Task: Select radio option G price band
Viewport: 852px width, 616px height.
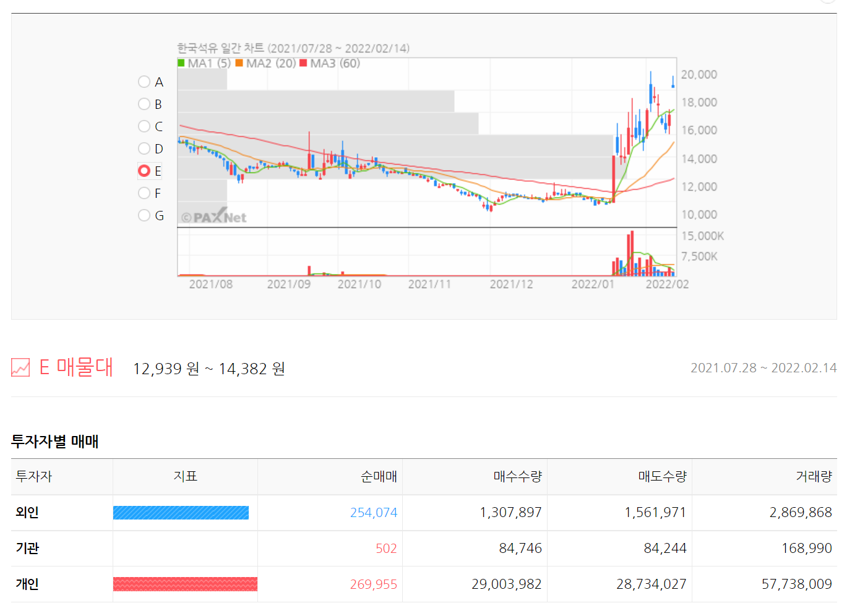Action: (144, 215)
